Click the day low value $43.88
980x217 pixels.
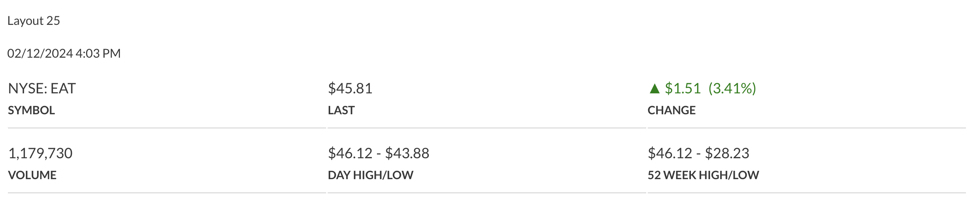click(407, 153)
